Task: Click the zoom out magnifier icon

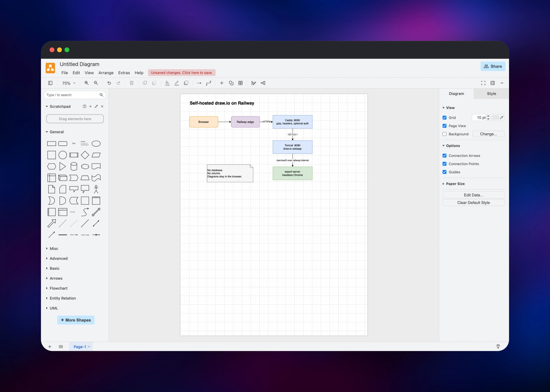Action: tap(96, 83)
